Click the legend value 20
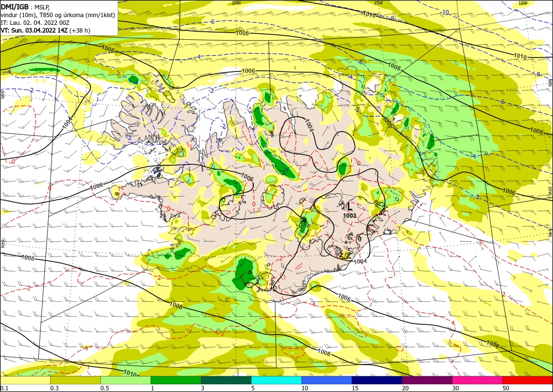553x392 pixels. point(405,388)
